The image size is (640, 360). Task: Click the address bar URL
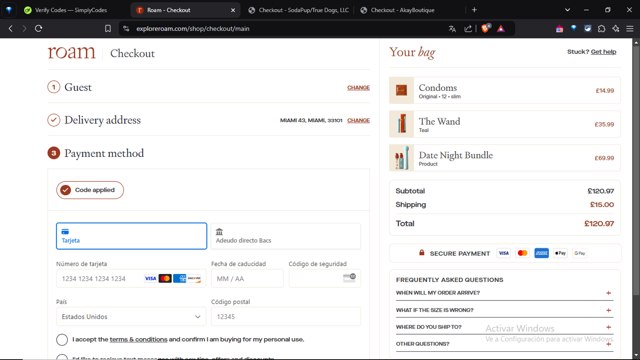point(193,29)
